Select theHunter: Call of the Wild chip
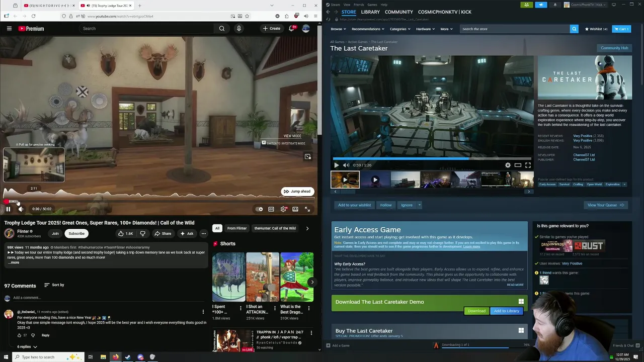644x362 pixels. click(275, 228)
